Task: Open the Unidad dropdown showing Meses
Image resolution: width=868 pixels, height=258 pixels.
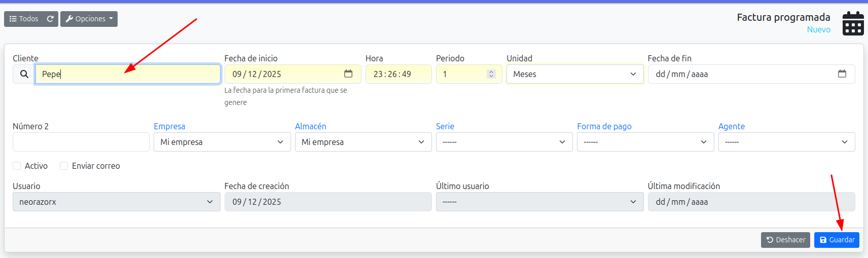Action: pyautogui.click(x=575, y=74)
